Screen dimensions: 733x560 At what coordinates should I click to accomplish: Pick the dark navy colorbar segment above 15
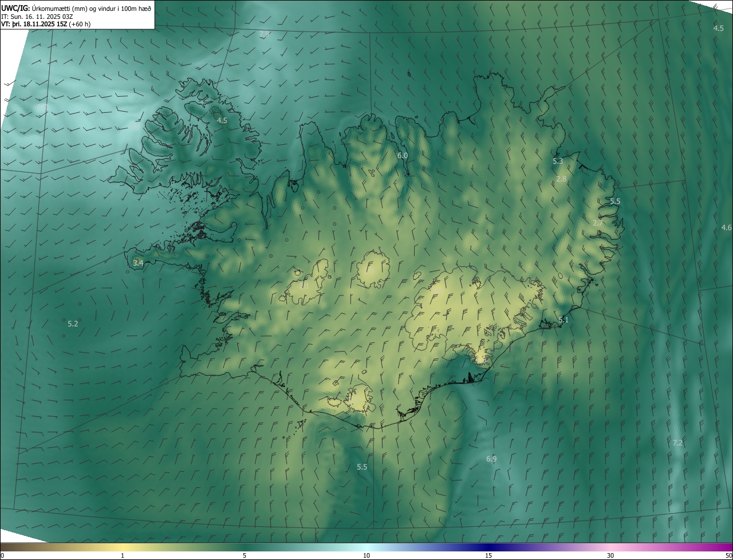[x=488, y=547]
